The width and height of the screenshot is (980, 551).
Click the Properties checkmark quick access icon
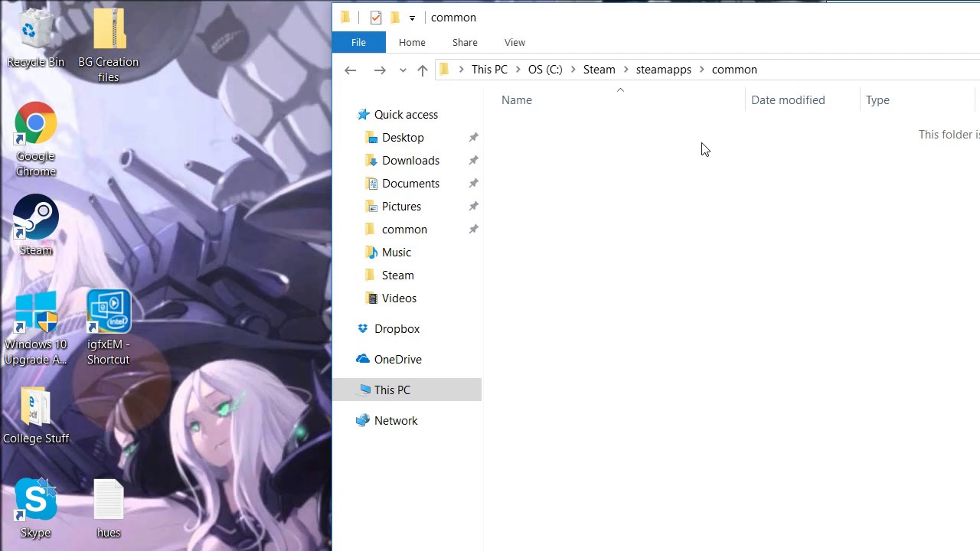tap(375, 17)
